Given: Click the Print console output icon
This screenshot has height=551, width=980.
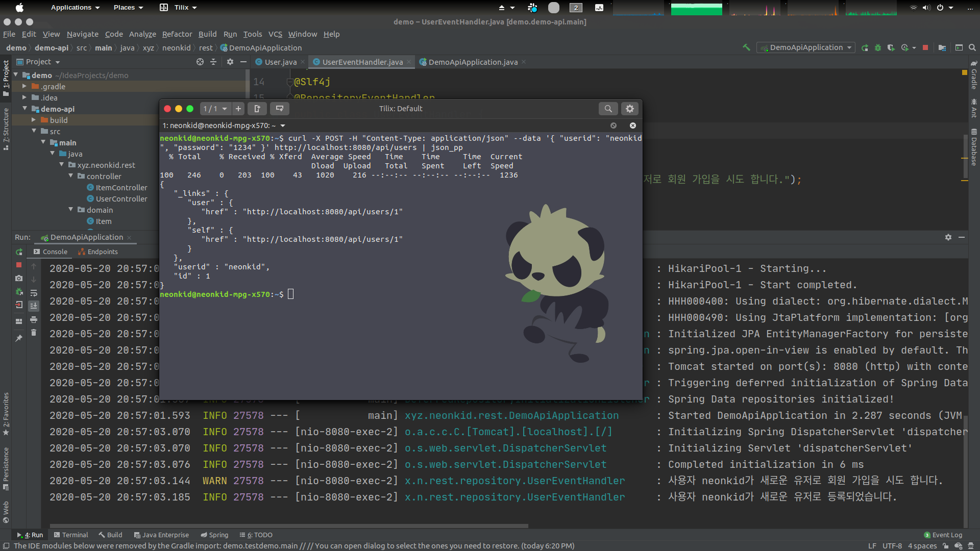Looking at the screenshot, I should 34,319.
